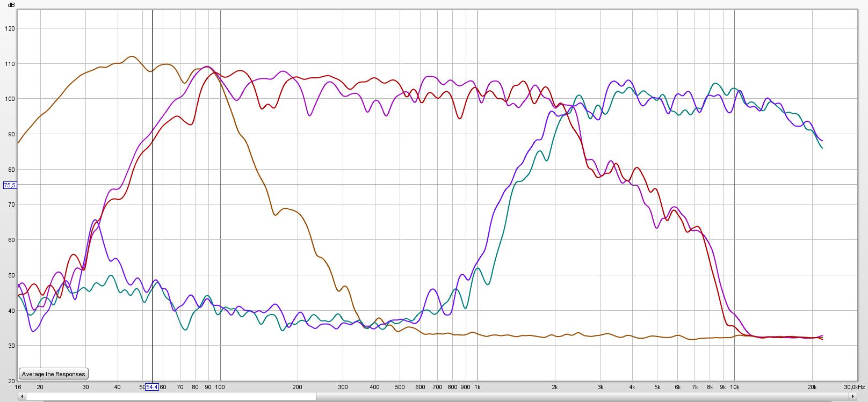Click the 400 label on the frequency axis
This screenshot has width=868, height=402.
pos(375,387)
